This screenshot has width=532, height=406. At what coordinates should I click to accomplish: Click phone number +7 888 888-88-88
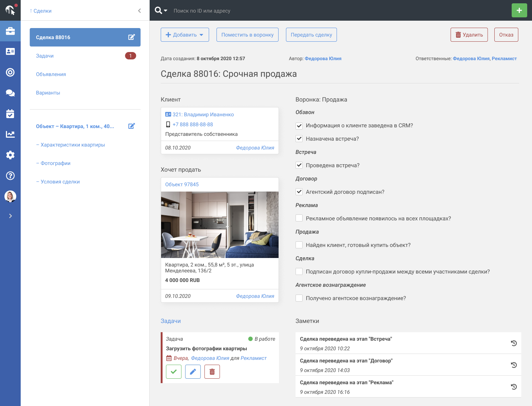click(193, 124)
